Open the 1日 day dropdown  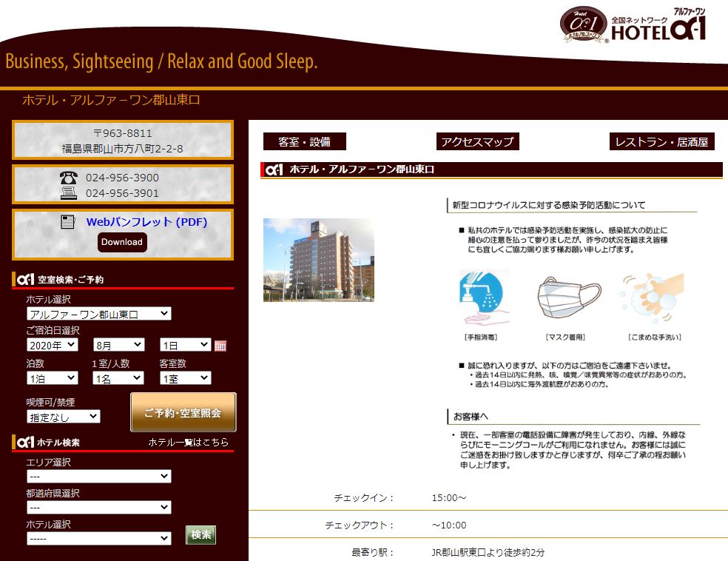[185, 345]
